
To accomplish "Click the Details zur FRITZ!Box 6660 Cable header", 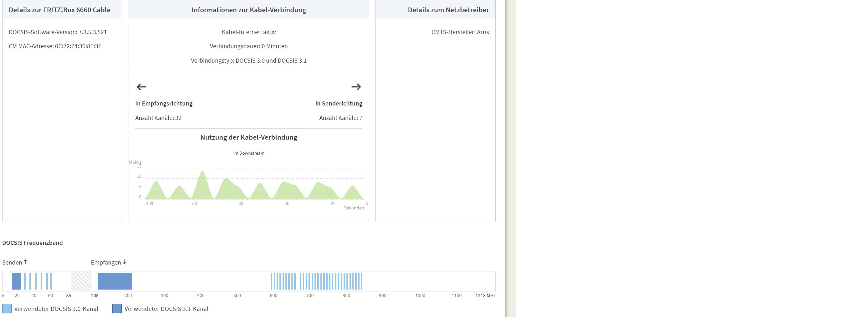I will pyautogui.click(x=60, y=10).
